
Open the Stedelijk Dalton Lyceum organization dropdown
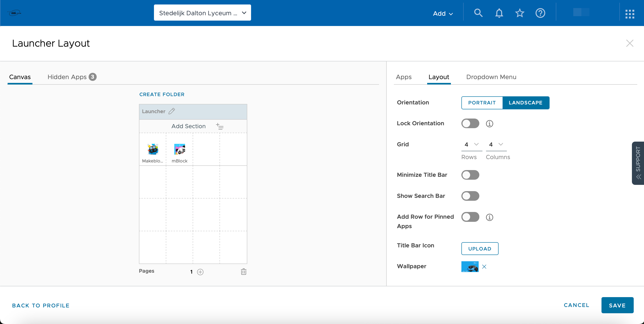(x=202, y=13)
